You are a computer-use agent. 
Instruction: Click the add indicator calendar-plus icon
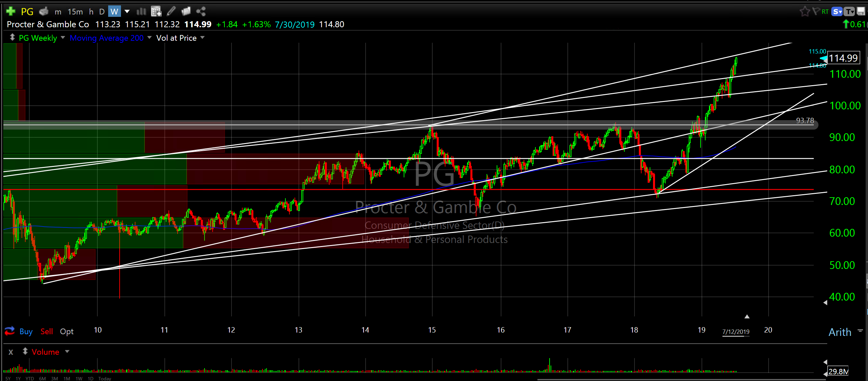pos(156,12)
